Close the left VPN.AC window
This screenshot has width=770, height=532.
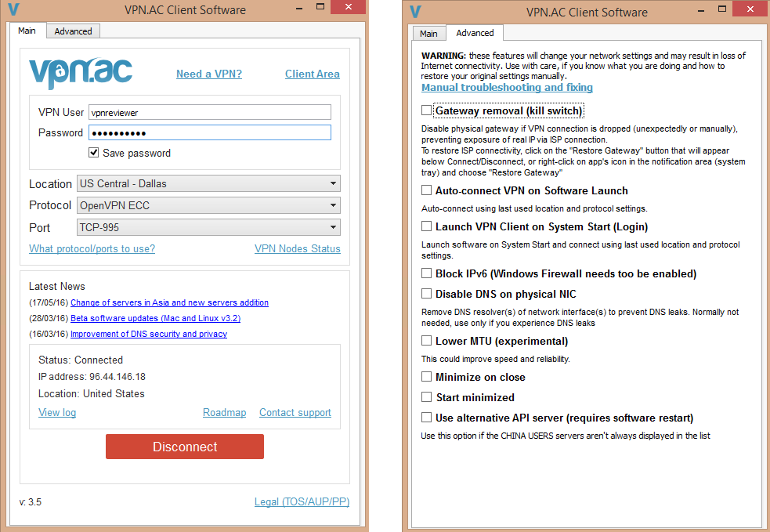348,7
